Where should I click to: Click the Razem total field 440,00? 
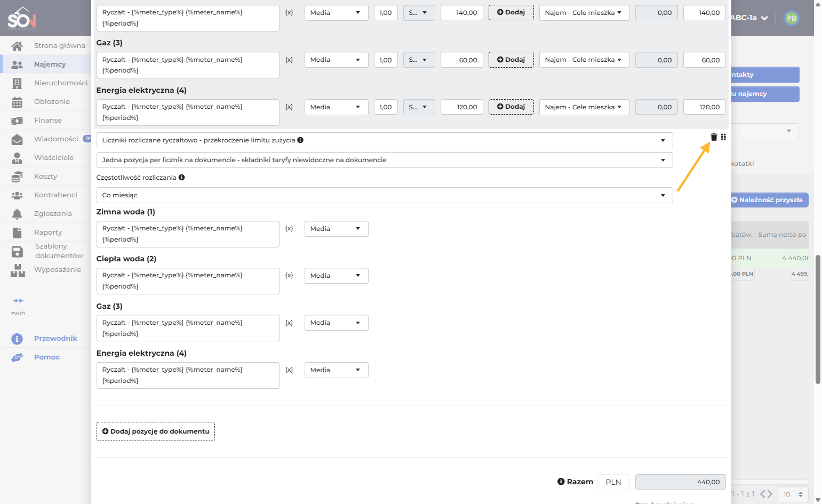[681, 482]
